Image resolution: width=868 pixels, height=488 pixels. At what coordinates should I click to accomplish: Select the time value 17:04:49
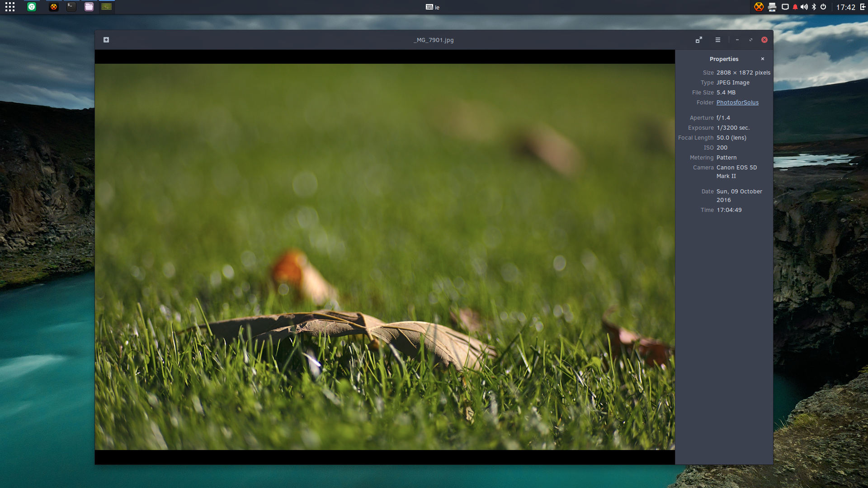click(729, 210)
